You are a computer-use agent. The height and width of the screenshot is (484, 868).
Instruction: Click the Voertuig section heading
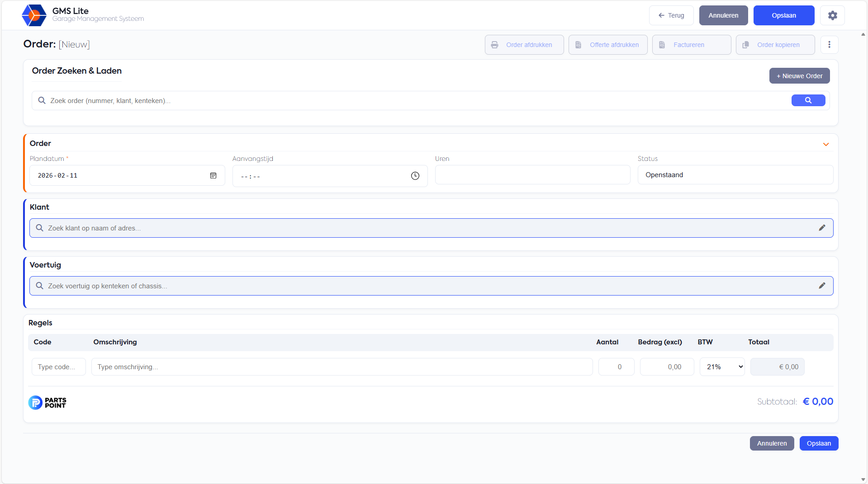tap(45, 265)
